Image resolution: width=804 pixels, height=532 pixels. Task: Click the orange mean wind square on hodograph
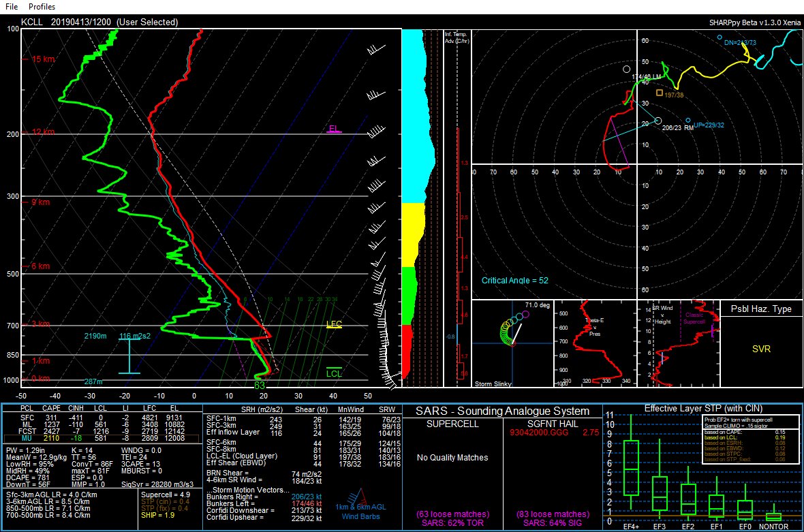click(659, 93)
